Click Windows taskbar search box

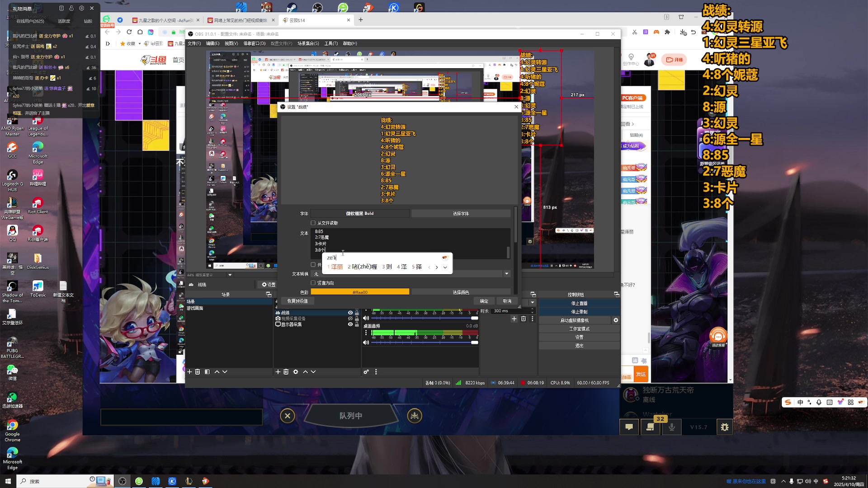click(x=65, y=481)
